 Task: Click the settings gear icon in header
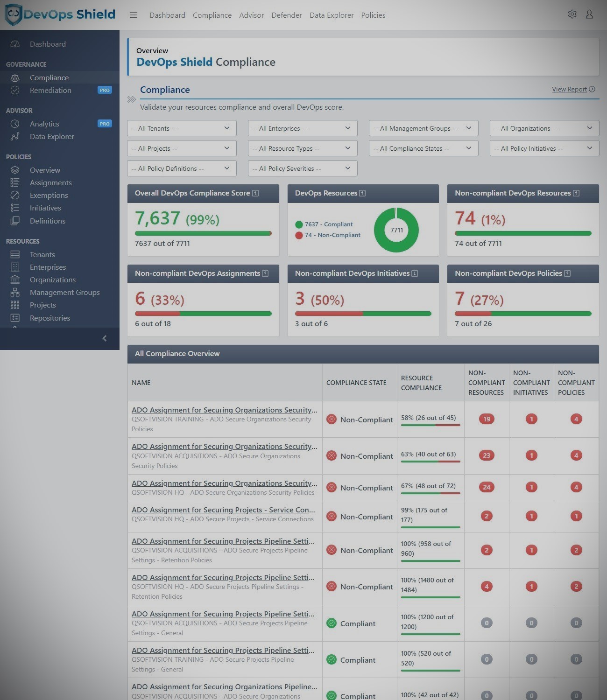point(572,14)
